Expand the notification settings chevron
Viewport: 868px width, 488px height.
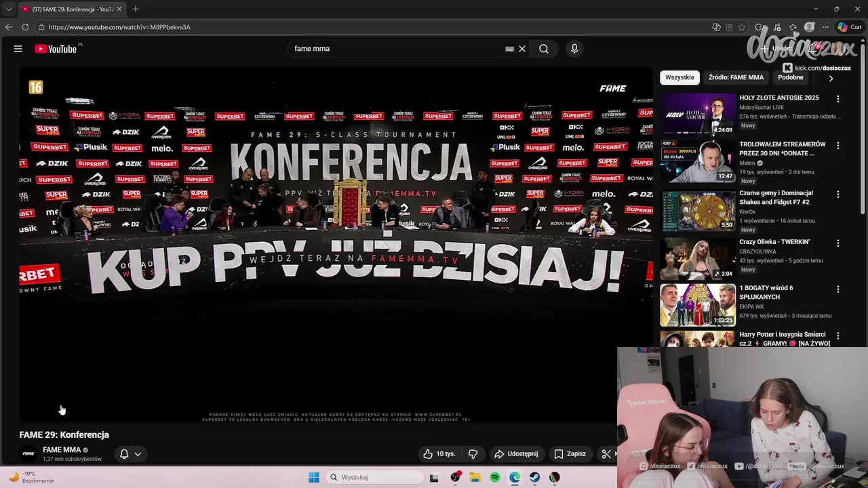[x=138, y=454]
